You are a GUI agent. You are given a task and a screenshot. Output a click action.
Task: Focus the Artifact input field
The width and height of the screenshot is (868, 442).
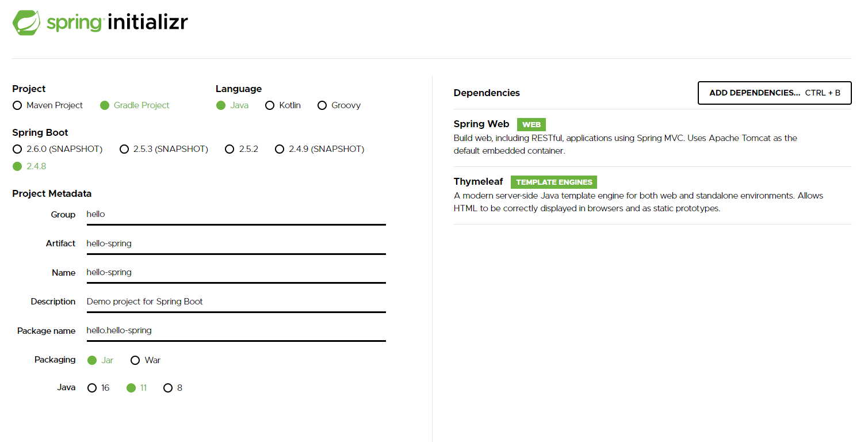(x=236, y=243)
